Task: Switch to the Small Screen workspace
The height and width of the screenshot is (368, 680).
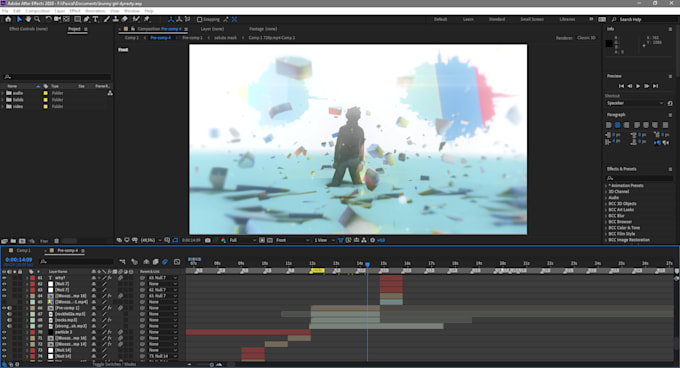Action: (532, 20)
